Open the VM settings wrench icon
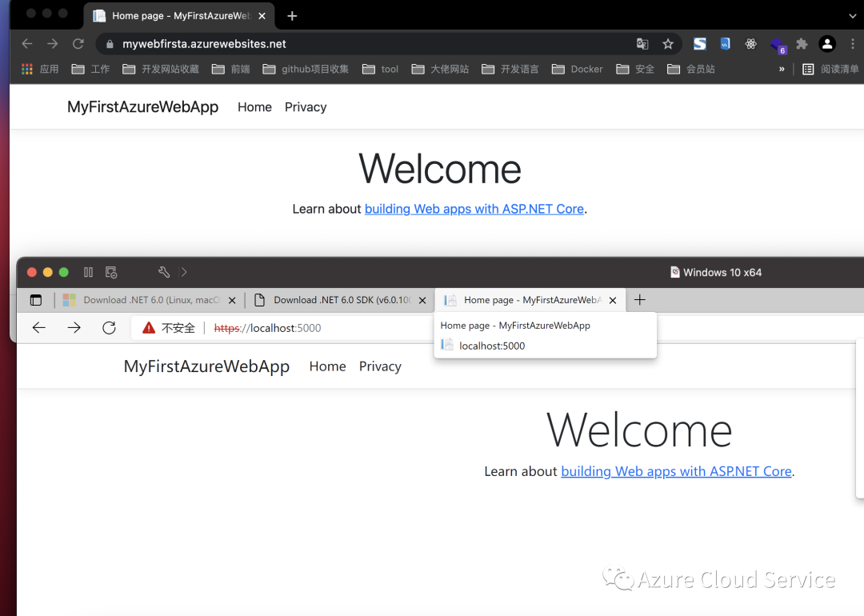 164,272
